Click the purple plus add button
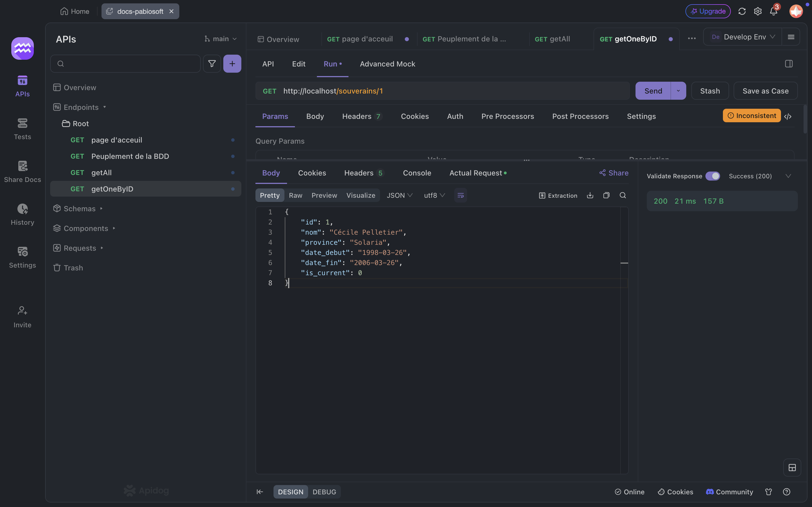The image size is (812, 507). coord(232,64)
